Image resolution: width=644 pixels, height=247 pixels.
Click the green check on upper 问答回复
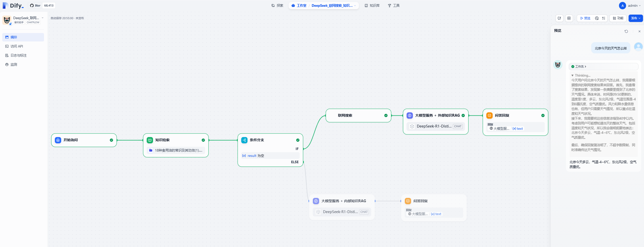[543, 115]
